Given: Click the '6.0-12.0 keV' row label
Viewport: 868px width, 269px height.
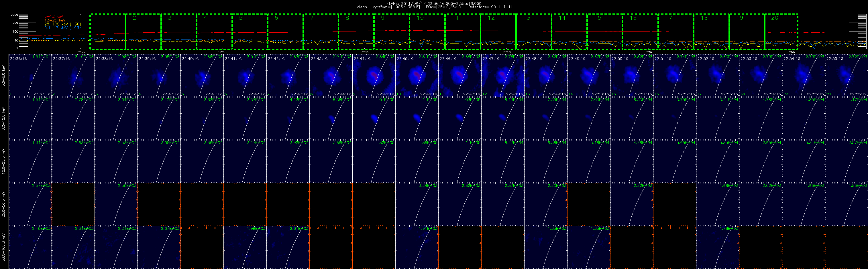Looking at the screenshot, I should pos(3,118).
